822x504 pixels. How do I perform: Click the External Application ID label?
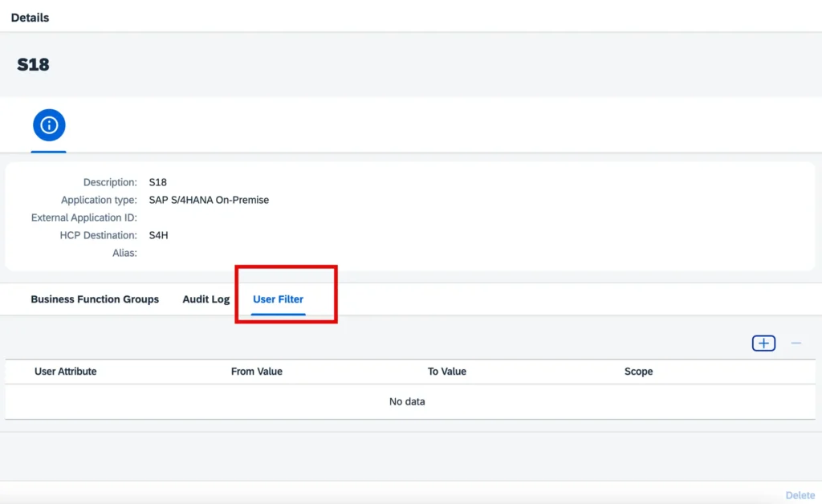tap(84, 217)
